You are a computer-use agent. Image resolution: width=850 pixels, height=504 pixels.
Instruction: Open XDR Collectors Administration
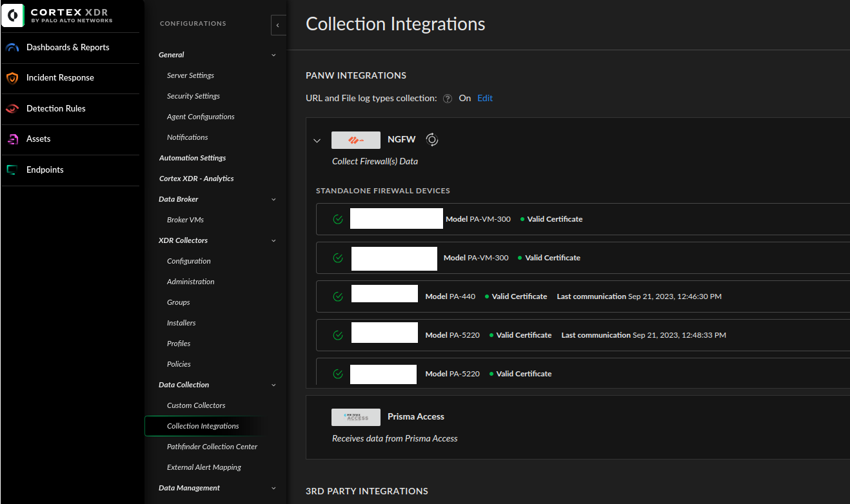[191, 282]
